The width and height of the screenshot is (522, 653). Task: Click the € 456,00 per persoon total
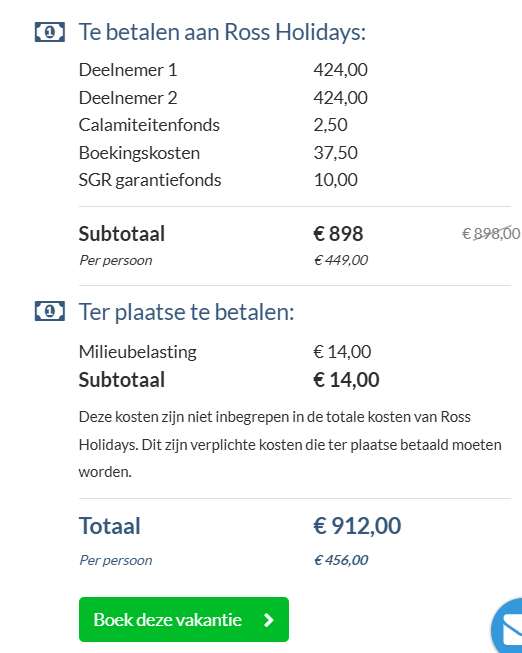click(341, 560)
